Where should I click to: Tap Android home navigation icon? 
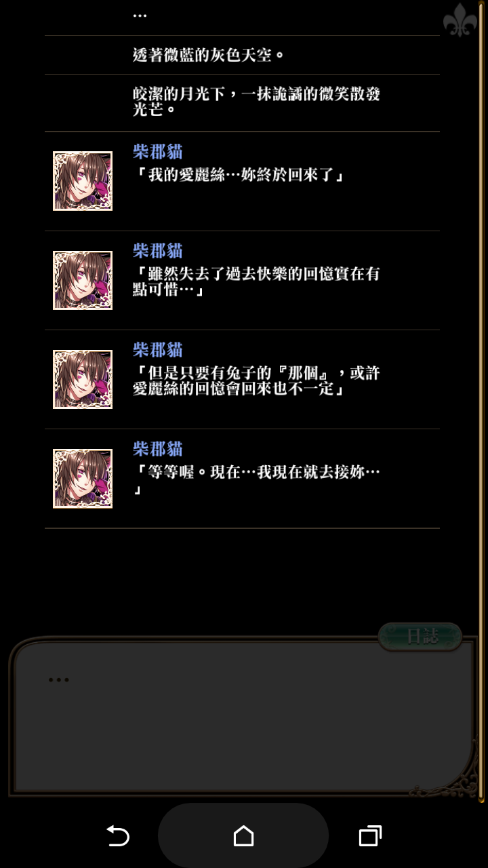(x=243, y=835)
